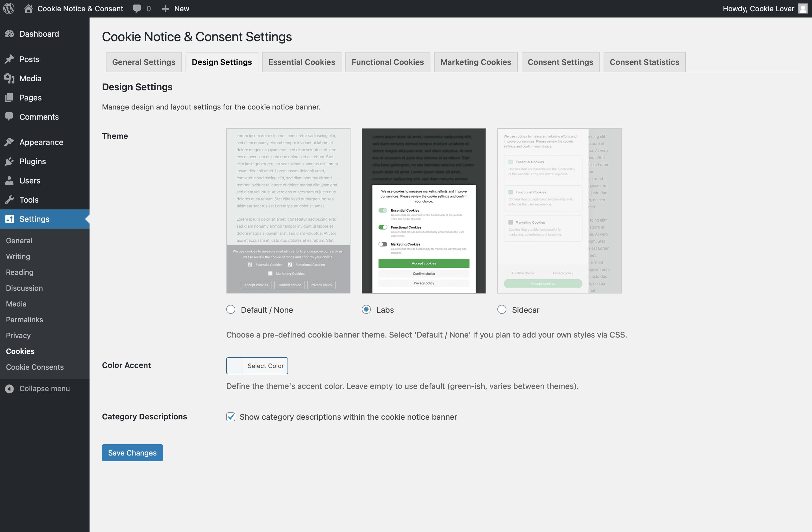Viewport: 812px width, 532px height.
Task: Click the sidebar Comments speech bubble icon
Action: click(x=10, y=117)
